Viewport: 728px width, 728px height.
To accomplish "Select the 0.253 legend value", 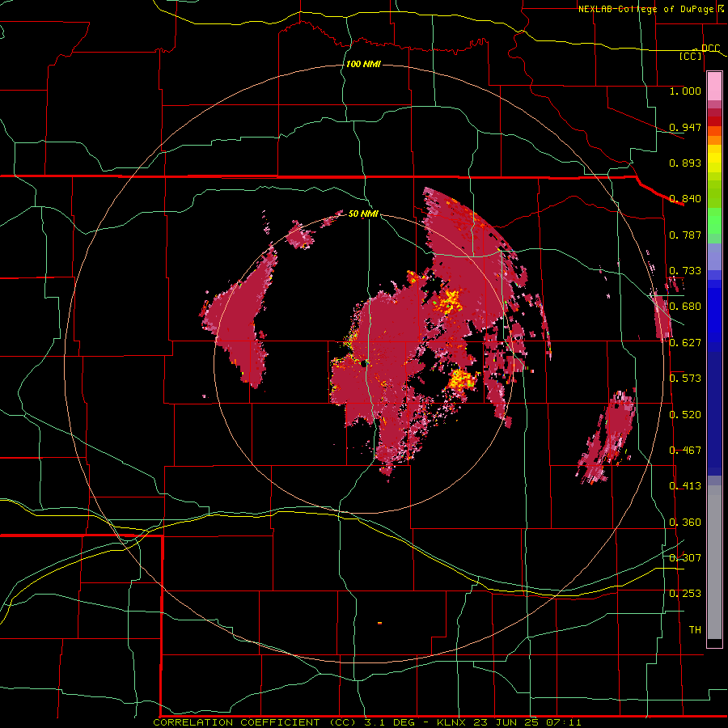I will [x=685, y=594].
